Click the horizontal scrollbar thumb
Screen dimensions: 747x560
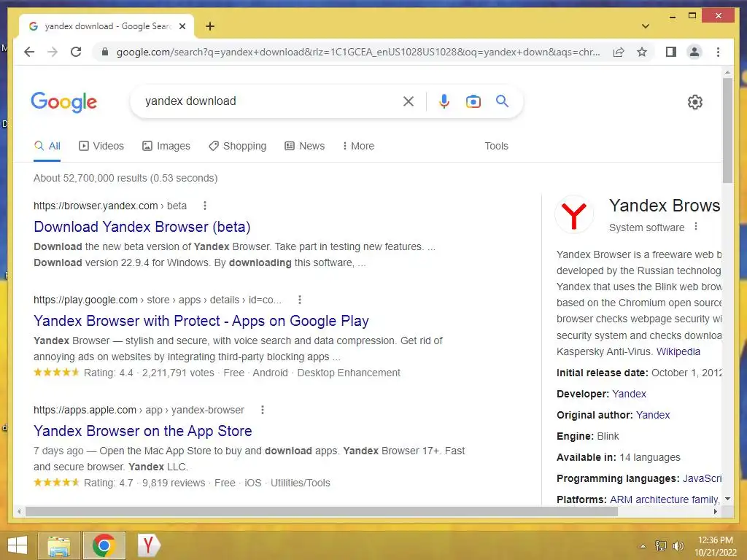322,511
